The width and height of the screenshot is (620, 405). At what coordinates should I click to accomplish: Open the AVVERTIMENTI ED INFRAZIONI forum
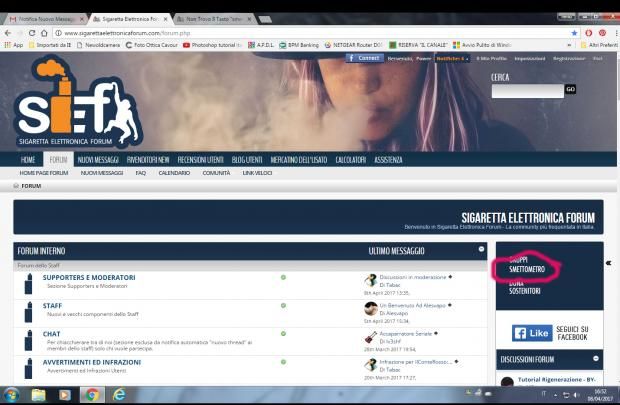[92, 362]
